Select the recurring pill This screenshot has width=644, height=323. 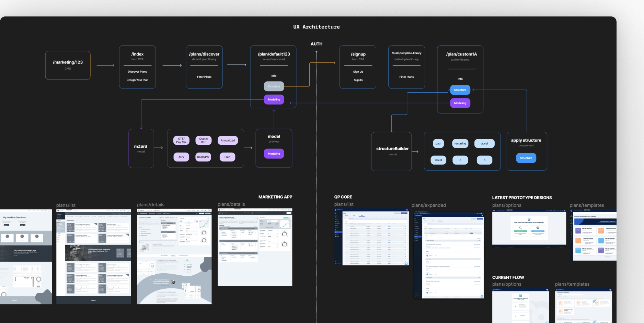click(x=460, y=144)
